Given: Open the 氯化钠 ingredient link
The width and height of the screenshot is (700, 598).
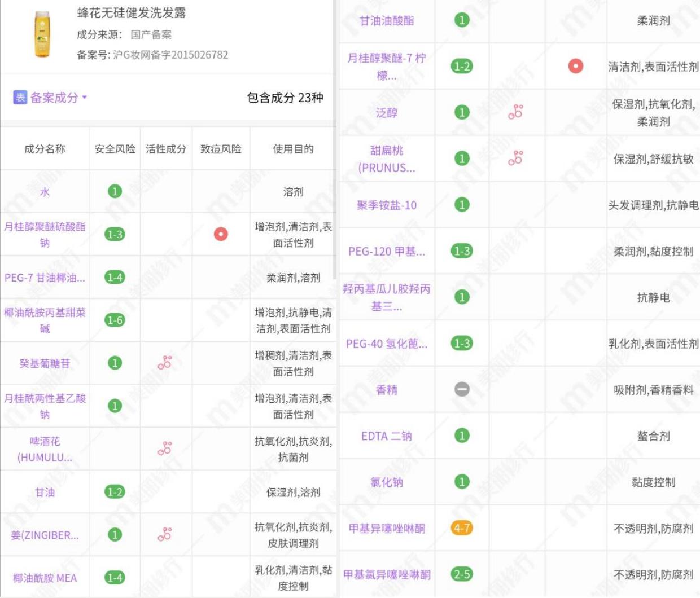Looking at the screenshot, I should pos(387,483).
